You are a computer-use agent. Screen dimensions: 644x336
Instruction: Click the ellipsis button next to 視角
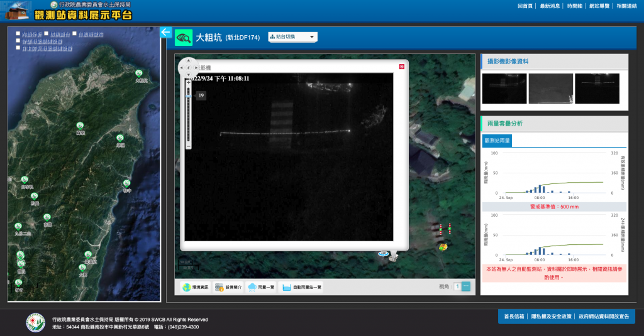[x=466, y=287]
